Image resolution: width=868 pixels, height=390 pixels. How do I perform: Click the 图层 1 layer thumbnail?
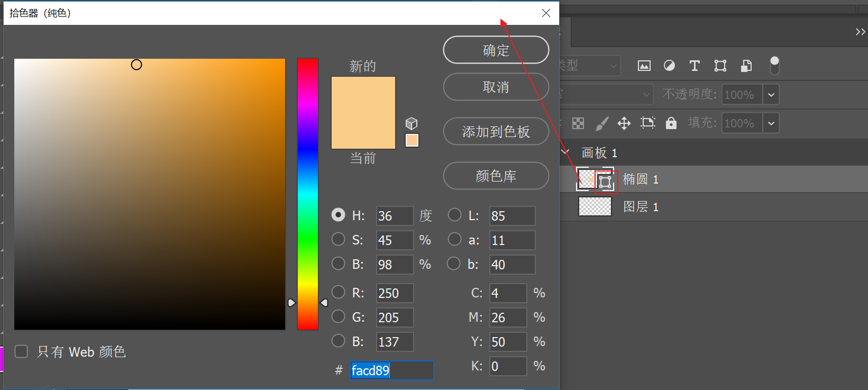tap(595, 206)
